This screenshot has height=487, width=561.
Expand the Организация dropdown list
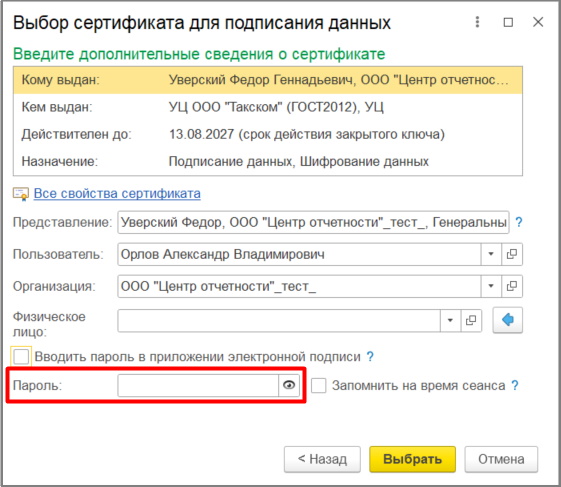coord(491,286)
